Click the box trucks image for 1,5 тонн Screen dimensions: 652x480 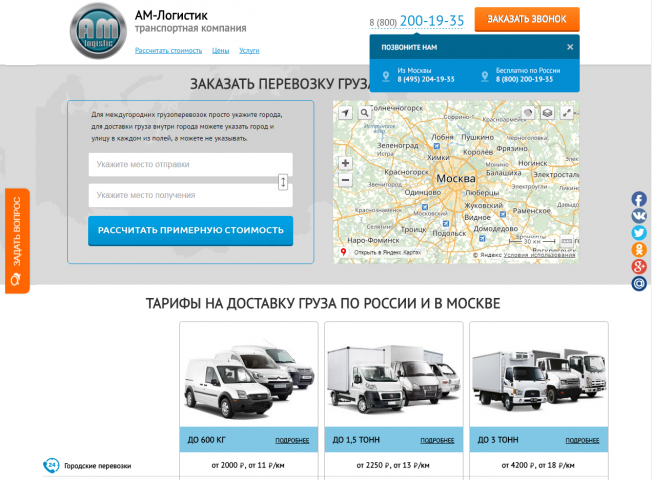pos(394,378)
